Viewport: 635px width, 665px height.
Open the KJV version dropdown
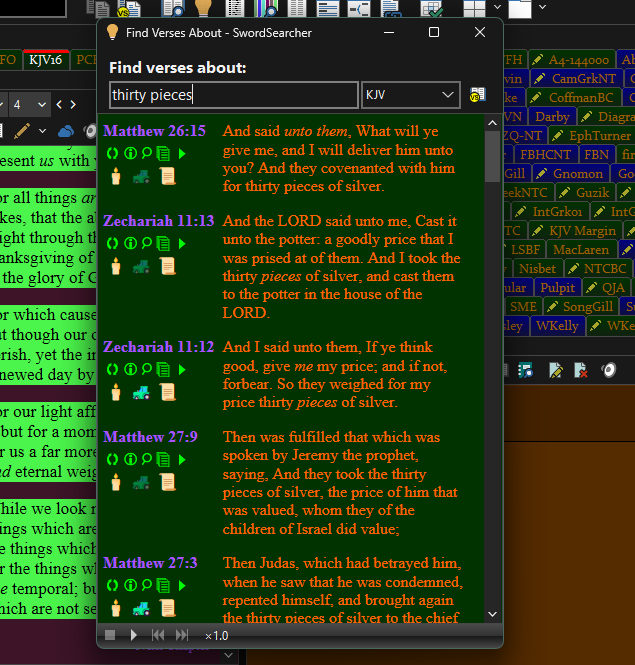pyautogui.click(x=411, y=95)
